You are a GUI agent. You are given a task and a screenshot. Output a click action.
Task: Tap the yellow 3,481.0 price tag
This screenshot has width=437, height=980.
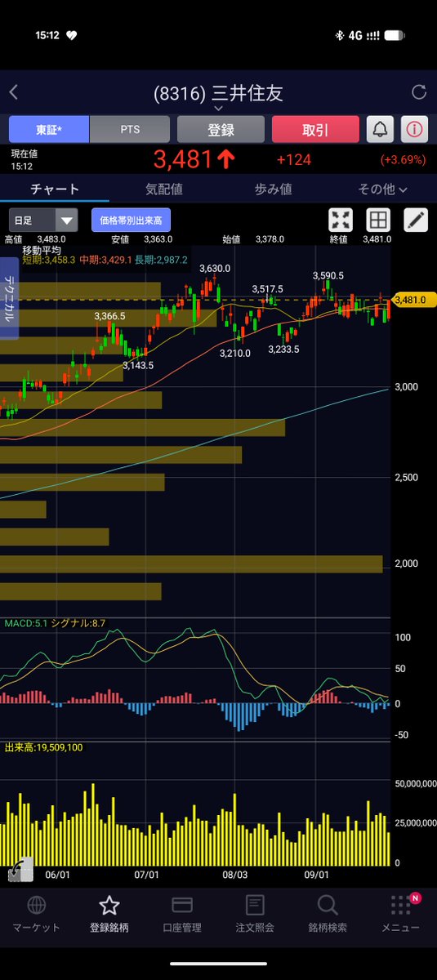(415, 300)
